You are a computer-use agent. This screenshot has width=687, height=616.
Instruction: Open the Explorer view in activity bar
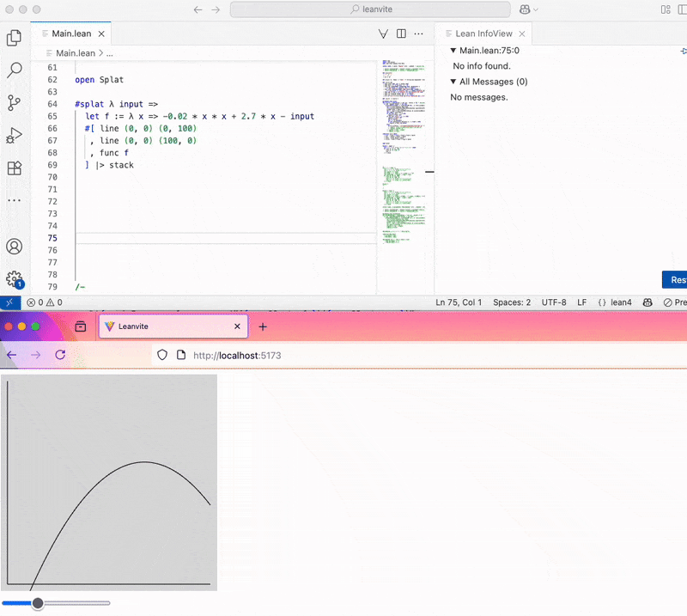[x=14, y=38]
